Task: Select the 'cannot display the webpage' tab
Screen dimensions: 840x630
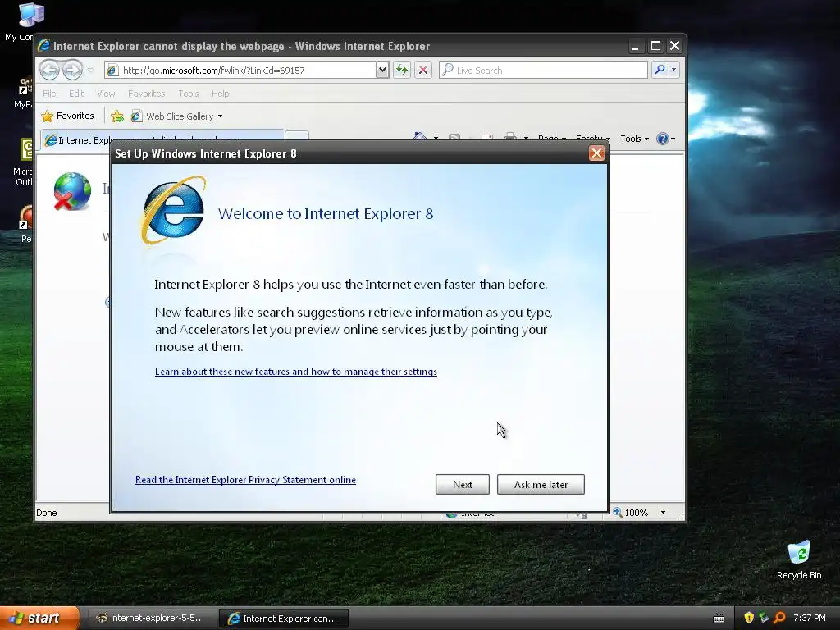Action: [163, 139]
